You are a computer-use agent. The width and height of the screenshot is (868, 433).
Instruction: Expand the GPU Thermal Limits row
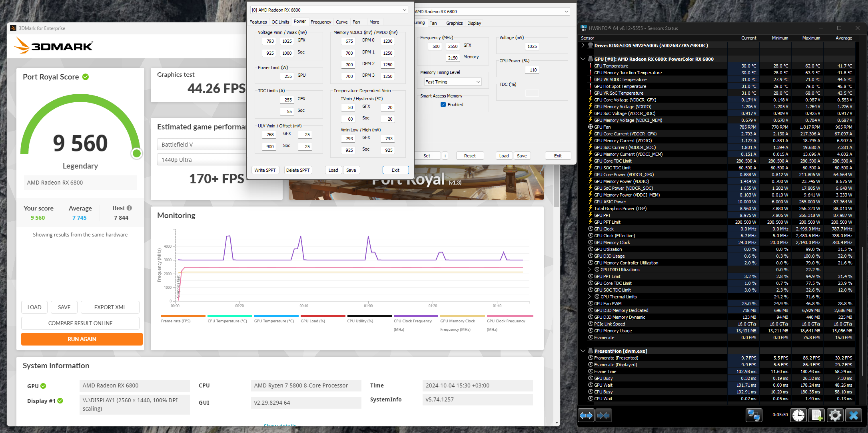click(589, 297)
